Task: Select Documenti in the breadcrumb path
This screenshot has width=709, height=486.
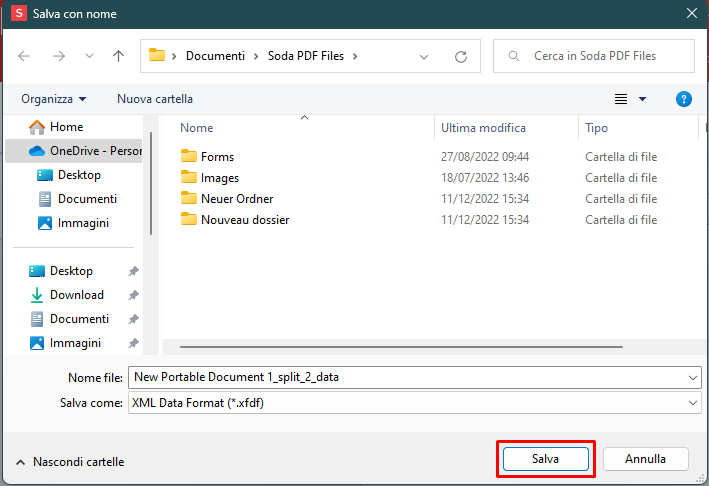Action: pos(215,56)
